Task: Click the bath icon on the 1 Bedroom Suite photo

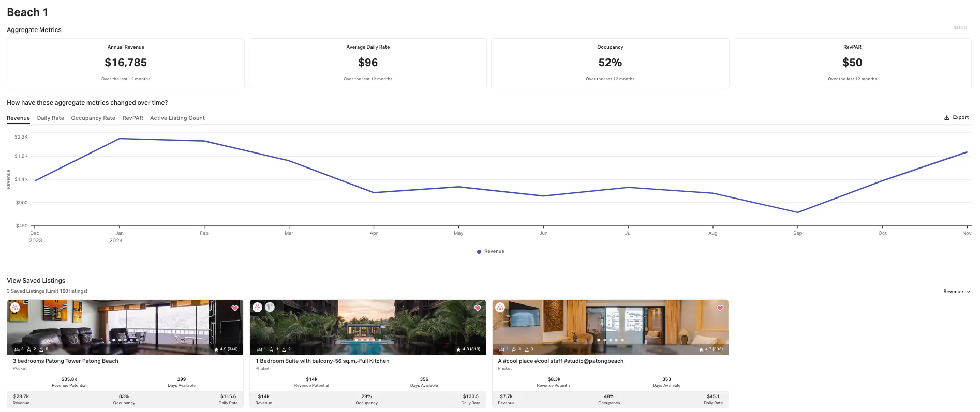Action: (271, 349)
